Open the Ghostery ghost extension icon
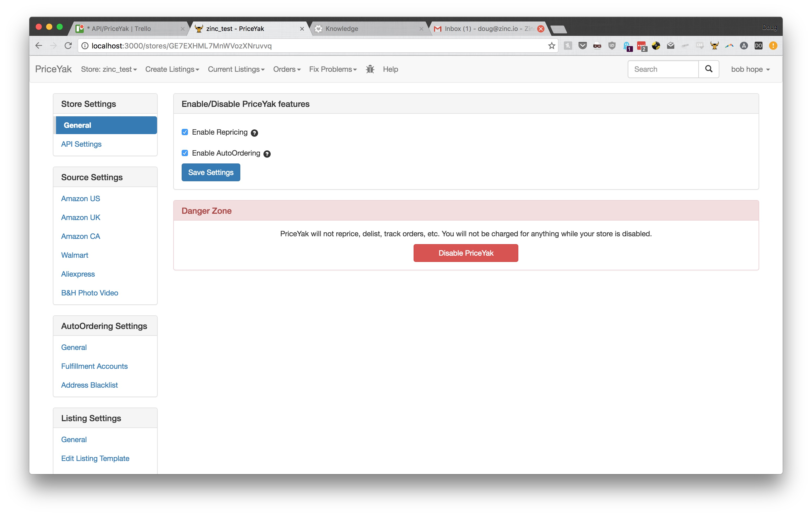This screenshot has height=516, width=812. (627, 46)
